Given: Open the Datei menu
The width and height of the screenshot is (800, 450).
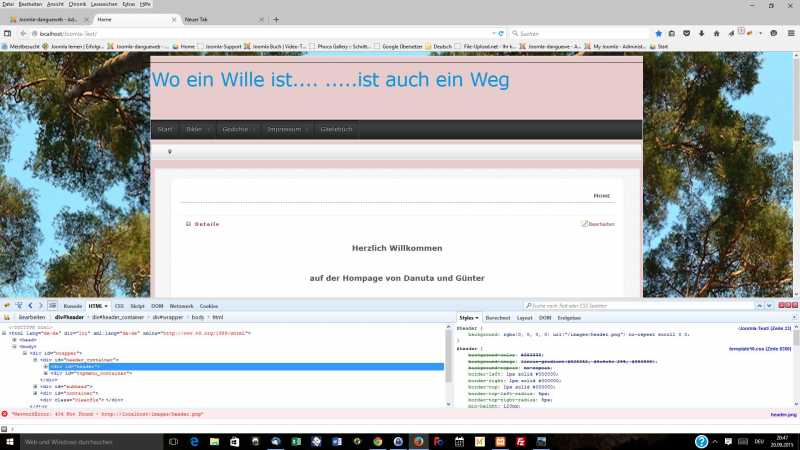Looking at the screenshot, I should pyautogui.click(x=8, y=4).
